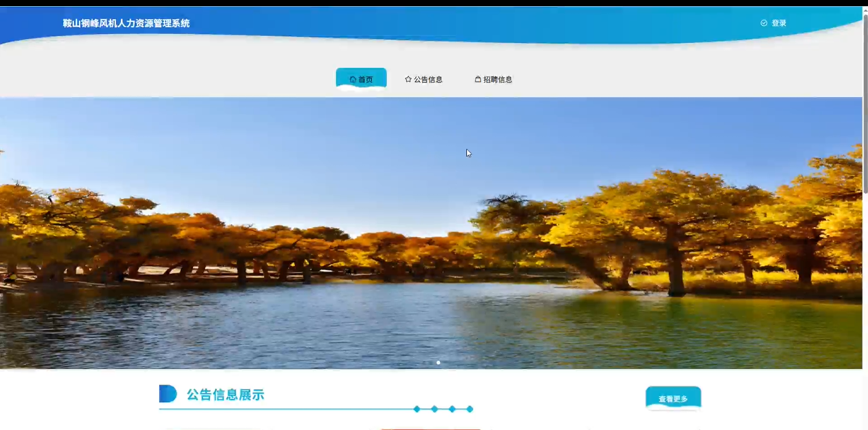The width and height of the screenshot is (868, 430).
Task: Open the 招聘信息 menu item
Action: pyautogui.click(x=494, y=80)
